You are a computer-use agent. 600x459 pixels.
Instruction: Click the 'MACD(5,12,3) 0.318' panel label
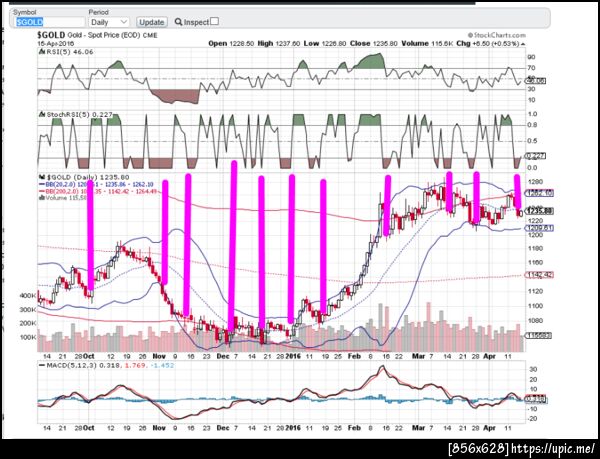[x=83, y=365]
